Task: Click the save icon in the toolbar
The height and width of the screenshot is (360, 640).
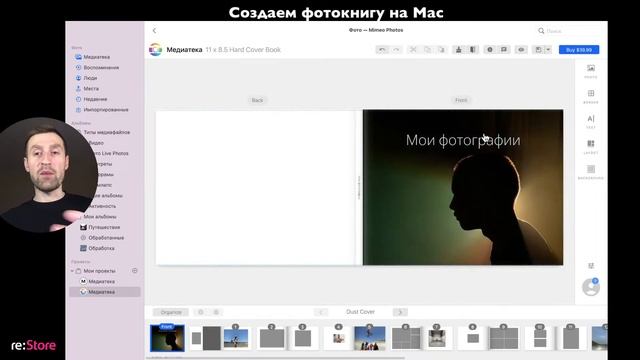Action: pyautogui.click(x=538, y=50)
